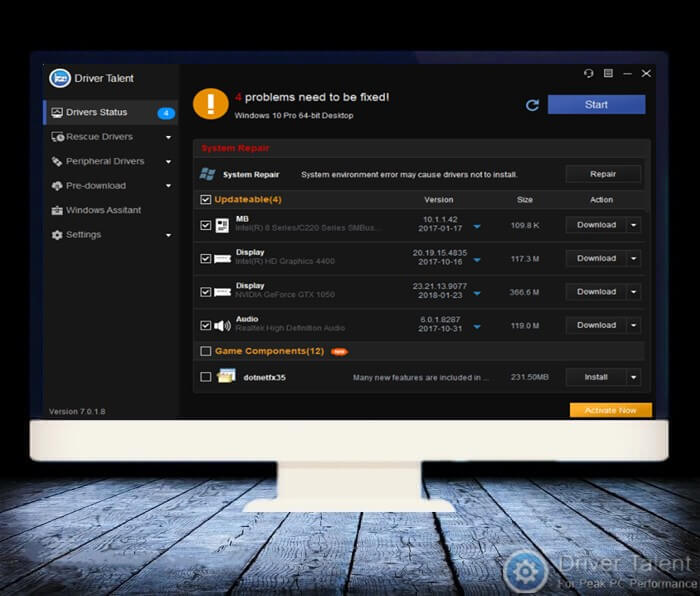Open version dropdown for 20.19.15.4835 driver
This screenshot has width=700, height=596.
point(477,260)
